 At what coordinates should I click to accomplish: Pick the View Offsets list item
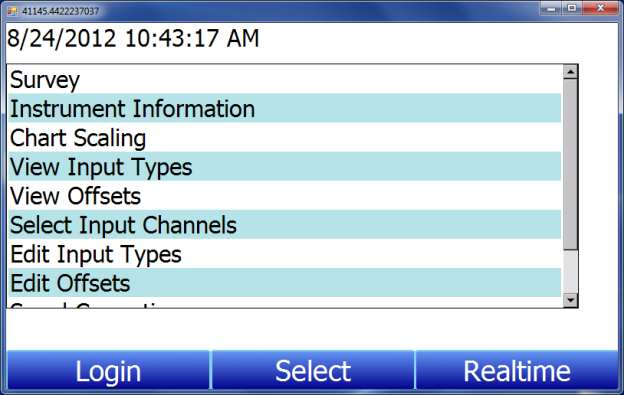click(x=285, y=195)
